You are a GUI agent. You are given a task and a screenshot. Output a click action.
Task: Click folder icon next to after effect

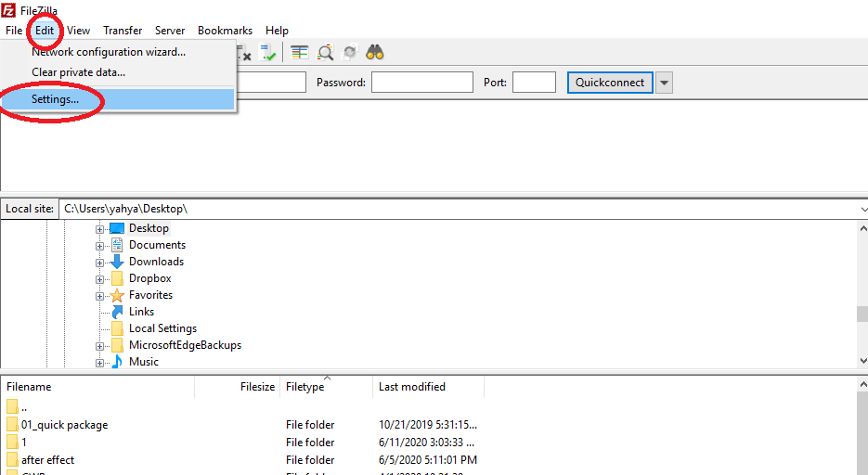click(12, 459)
